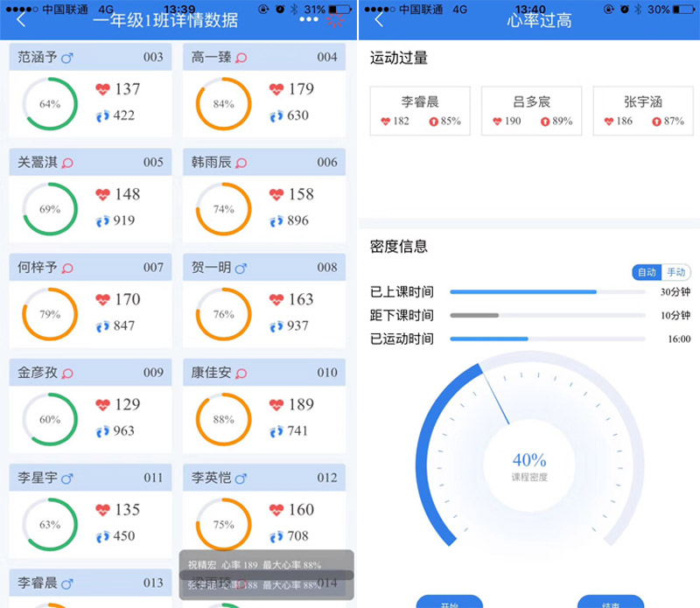Tap footsteps icon beside 896
Viewport: 700px width, 608px height.
click(276, 221)
